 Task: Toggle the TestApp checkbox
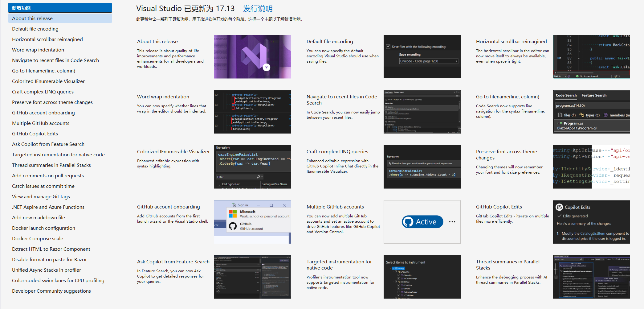pos(393,268)
